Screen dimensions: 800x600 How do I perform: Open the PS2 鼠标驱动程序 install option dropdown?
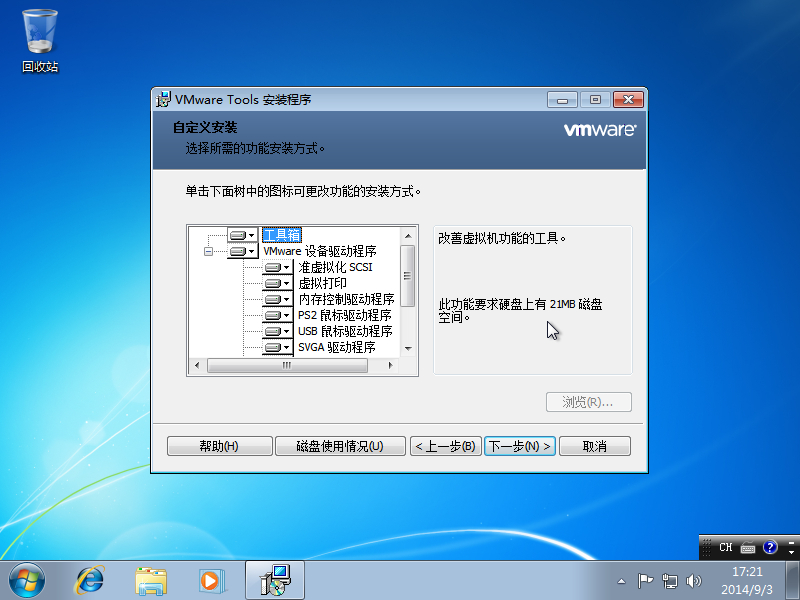tap(278, 315)
